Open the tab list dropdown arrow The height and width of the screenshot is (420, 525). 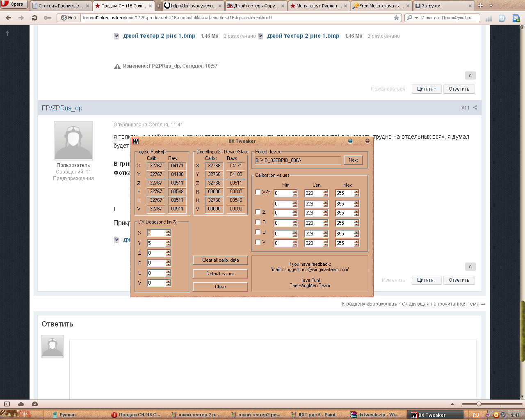(491, 6)
